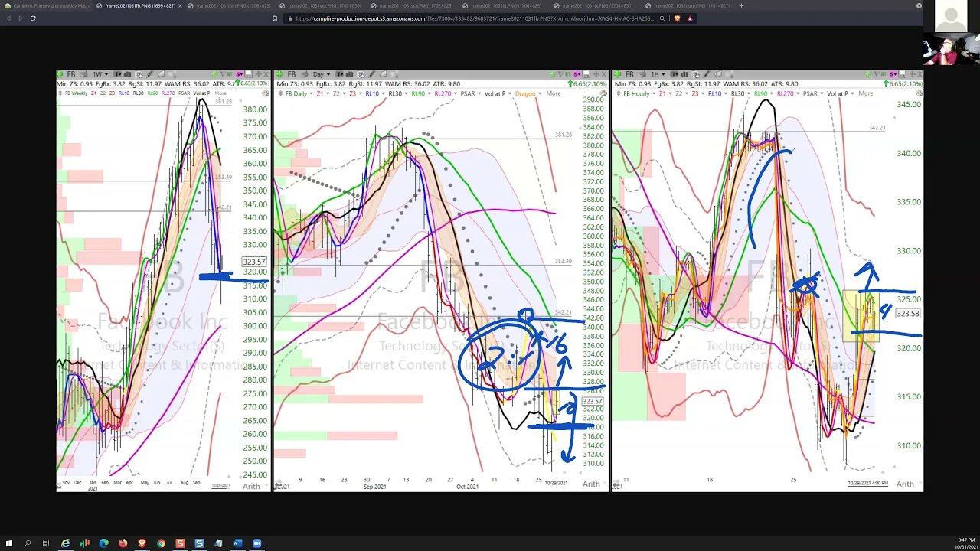This screenshot has height=551, width=980.
Task: Click the campfire-production-depot URL field
Action: click(x=475, y=18)
